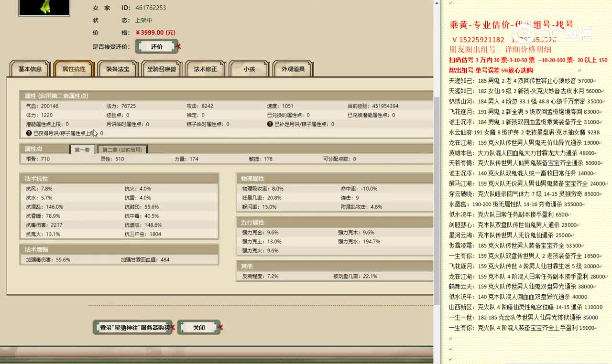Click the question mark icon beside 已获得月饼
Screen dimensions: 612x364
click(x=29, y=133)
